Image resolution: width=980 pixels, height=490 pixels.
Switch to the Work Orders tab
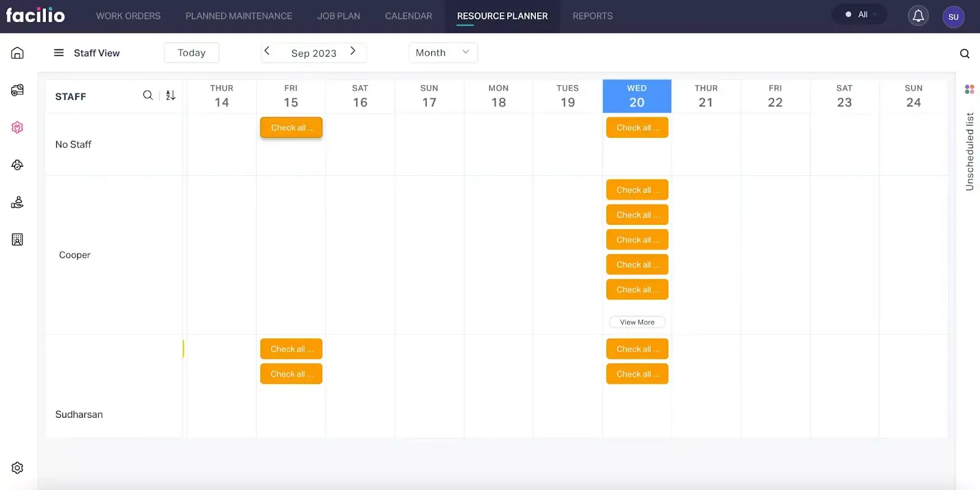[128, 16]
